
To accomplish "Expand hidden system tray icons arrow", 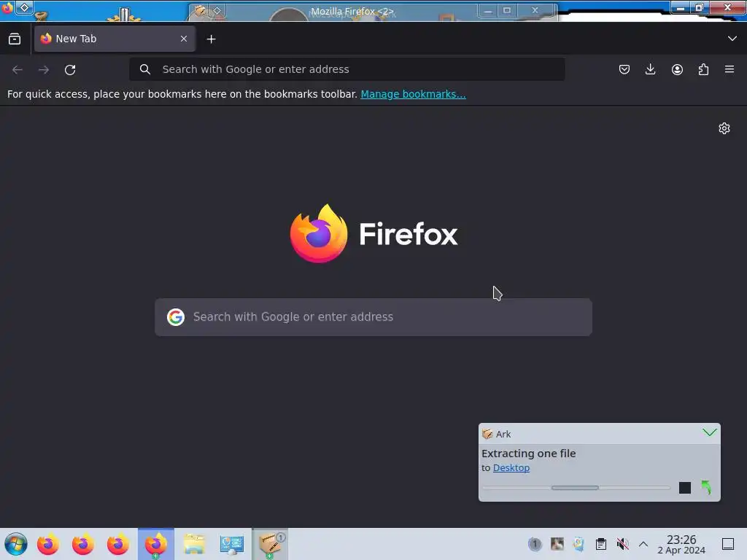I will pyautogui.click(x=643, y=544).
